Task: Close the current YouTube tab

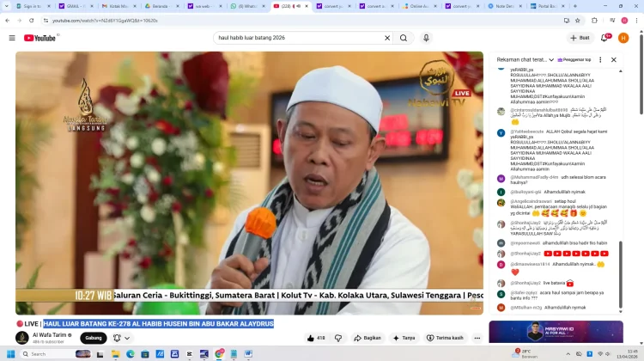Action: pos(307,6)
